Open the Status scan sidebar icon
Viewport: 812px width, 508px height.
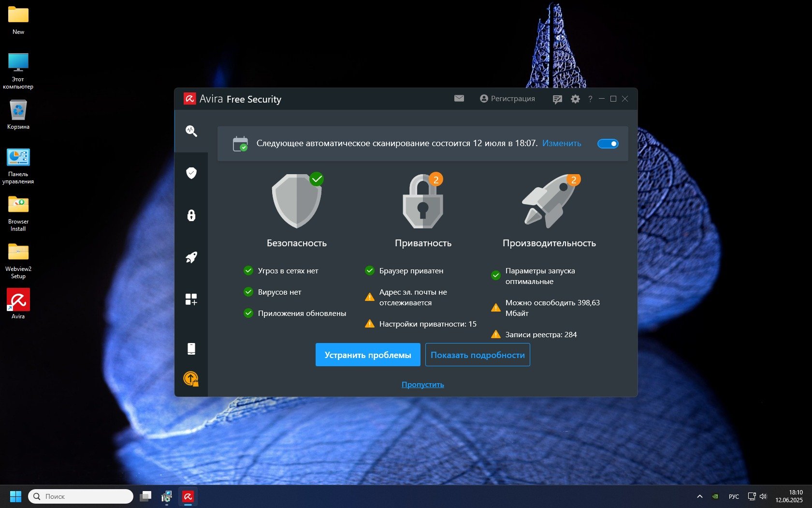point(191,131)
